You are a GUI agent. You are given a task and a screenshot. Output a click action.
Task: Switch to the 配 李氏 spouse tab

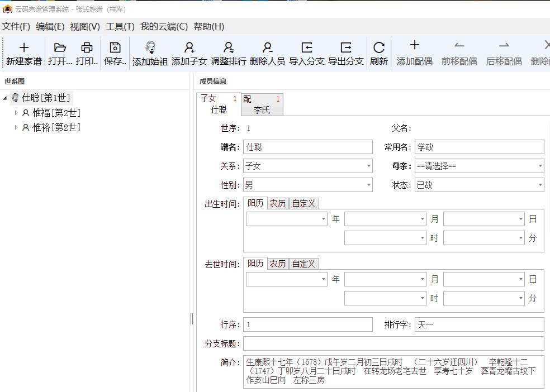tap(262, 104)
